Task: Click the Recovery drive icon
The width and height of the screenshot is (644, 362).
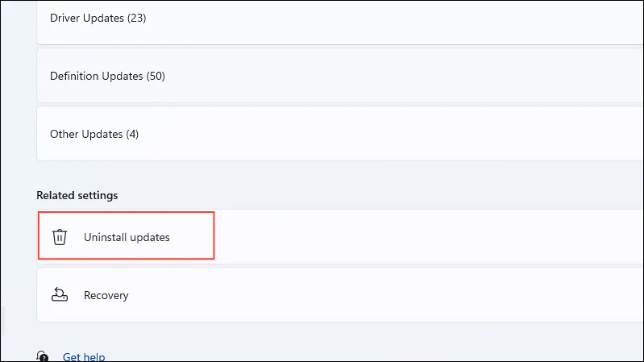Action: tap(60, 294)
